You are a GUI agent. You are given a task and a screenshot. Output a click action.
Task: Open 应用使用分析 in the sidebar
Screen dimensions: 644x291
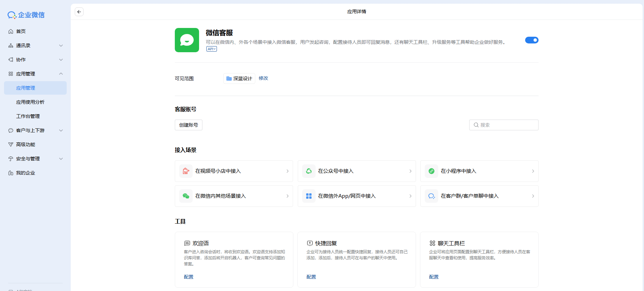pos(35,102)
